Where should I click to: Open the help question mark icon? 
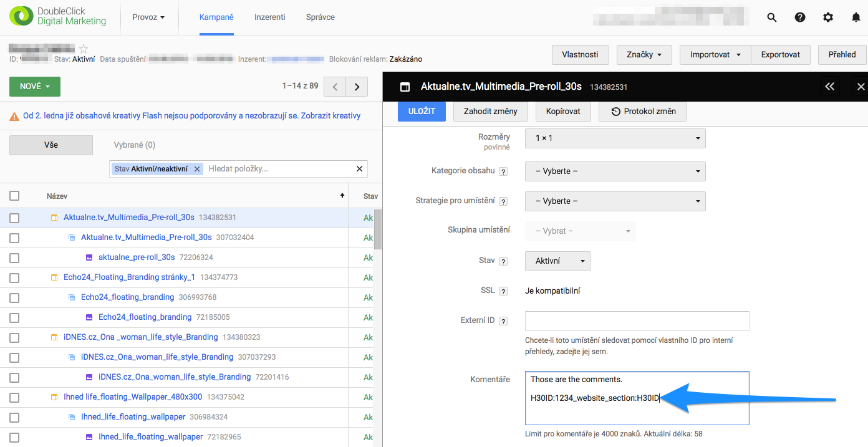point(800,17)
